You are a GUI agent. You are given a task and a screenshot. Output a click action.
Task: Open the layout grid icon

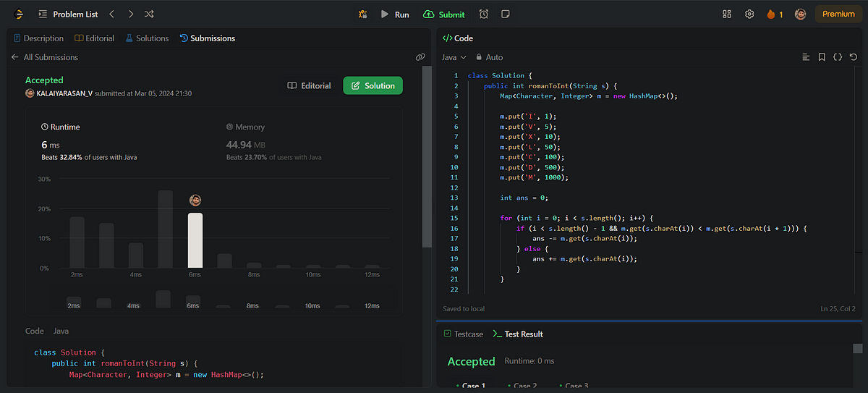point(727,14)
